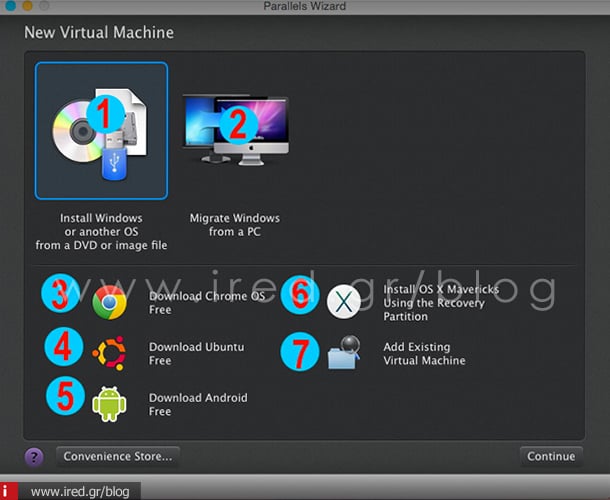
Task: Choose Install OS X Mavericks Using Recovery Partition text
Action: coord(441,303)
